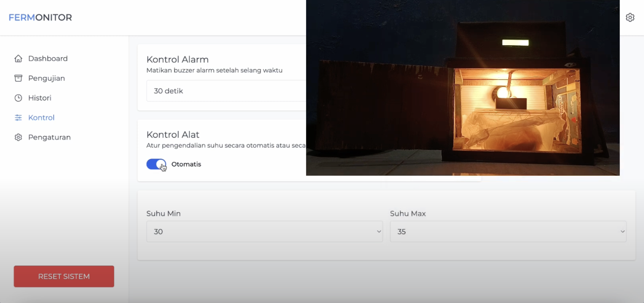This screenshot has width=644, height=303.
Task: Click the gear icon beside Pengaturan
Action: point(18,137)
